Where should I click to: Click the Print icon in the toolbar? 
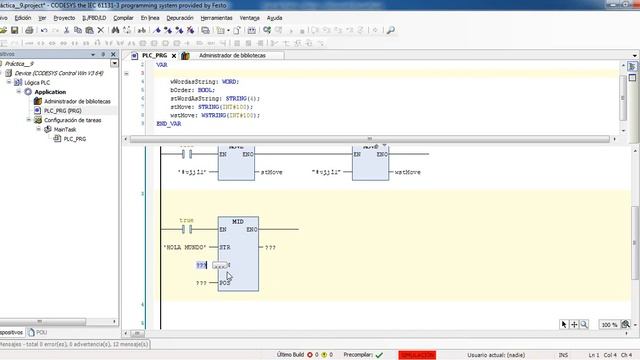29,30
